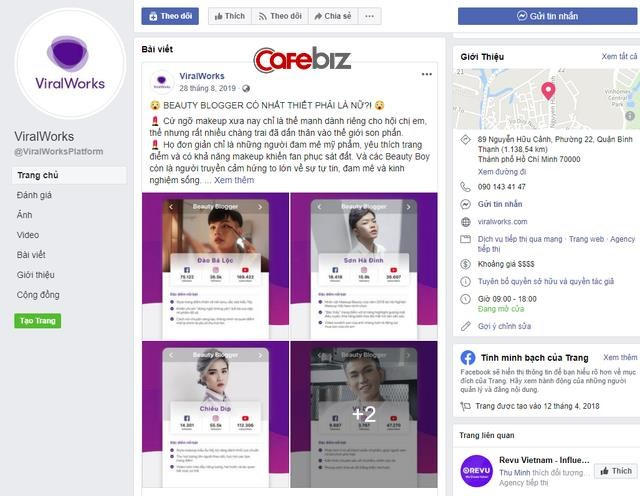The height and width of the screenshot is (496, 640).
Task: Open the Đánh giá sidebar tab
Action: click(x=34, y=195)
